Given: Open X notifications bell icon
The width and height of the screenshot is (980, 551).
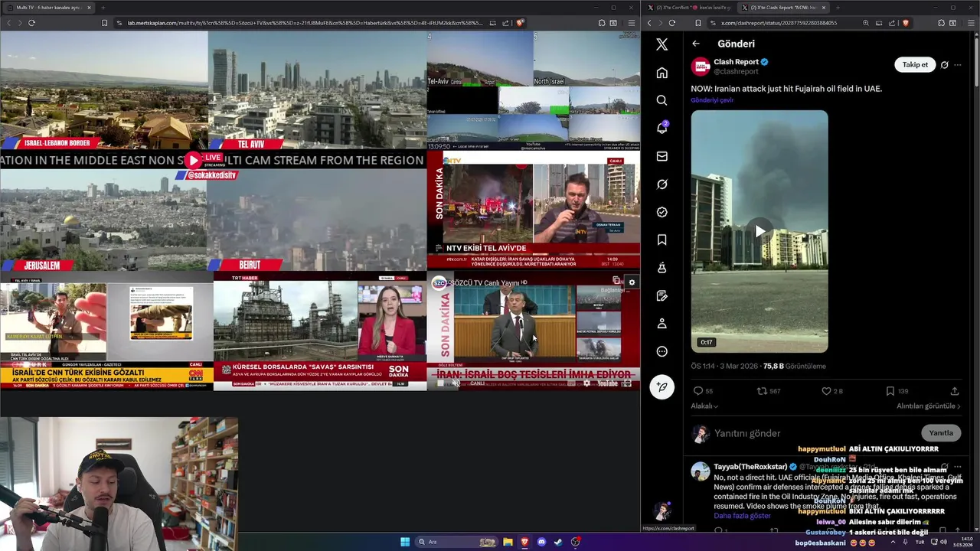Looking at the screenshot, I should (x=661, y=128).
